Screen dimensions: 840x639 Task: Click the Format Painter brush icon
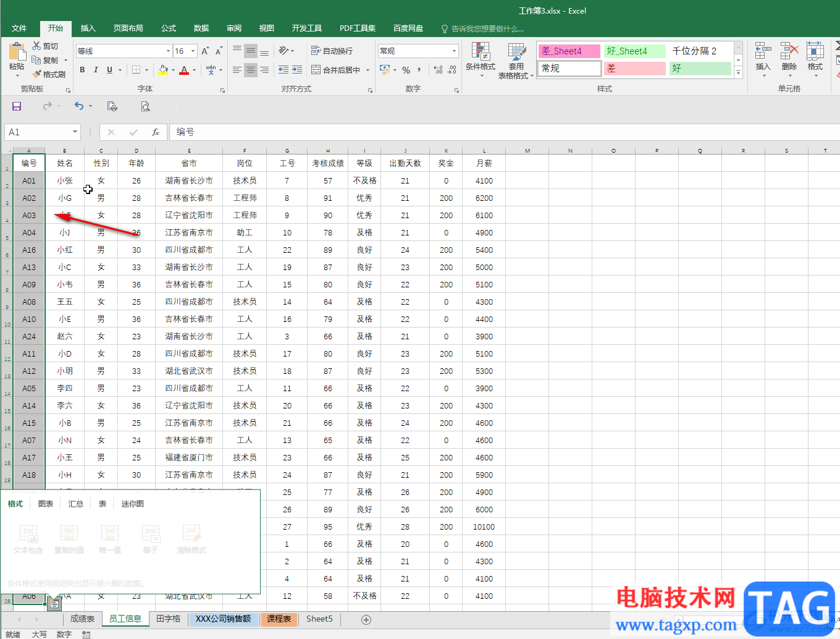pyautogui.click(x=36, y=74)
